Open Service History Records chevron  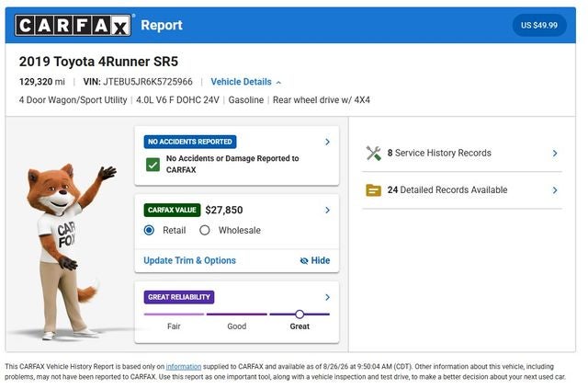click(555, 154)
